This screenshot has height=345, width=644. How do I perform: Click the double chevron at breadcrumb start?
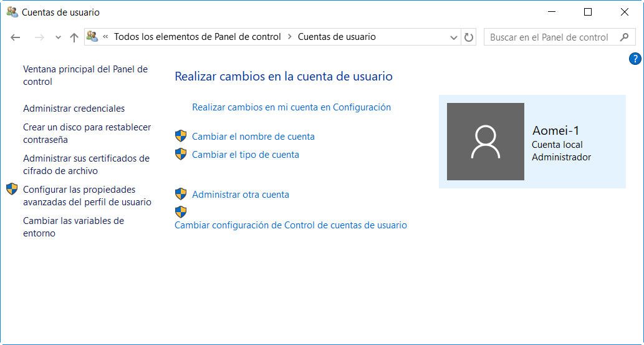(x=105, y=37)
